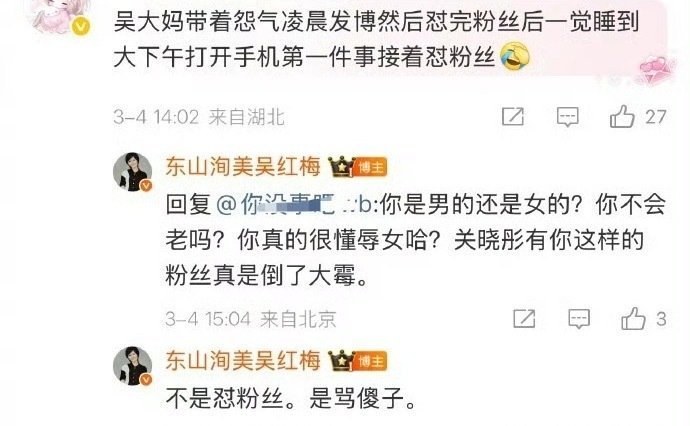Tap the share icon on the 14:02 comment
The image size is (690, 426).
[513, 117]
